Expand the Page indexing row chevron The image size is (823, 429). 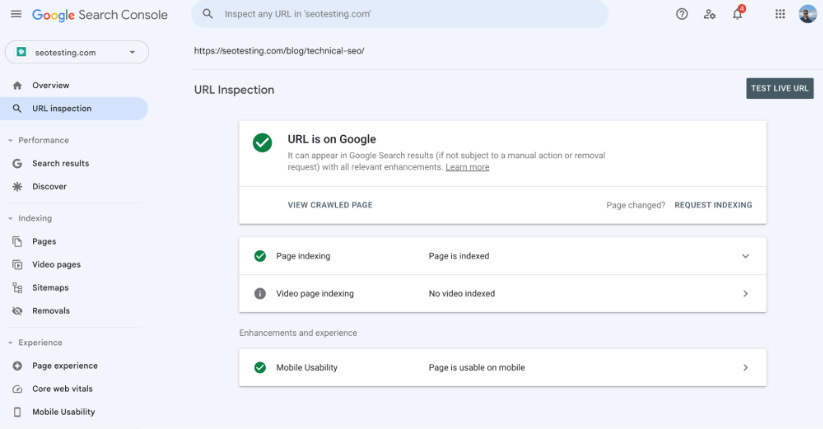[x=745, y=256]
